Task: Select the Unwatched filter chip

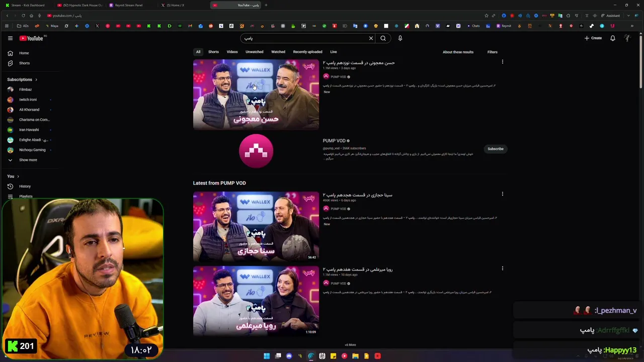Action: (254, 52)
